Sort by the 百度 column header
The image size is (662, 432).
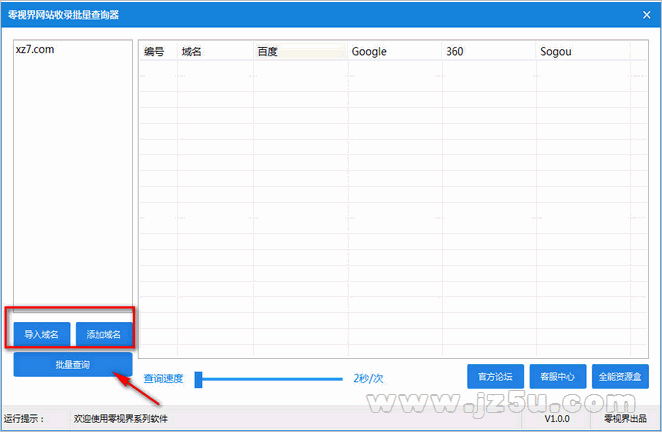tap(300, 52)
